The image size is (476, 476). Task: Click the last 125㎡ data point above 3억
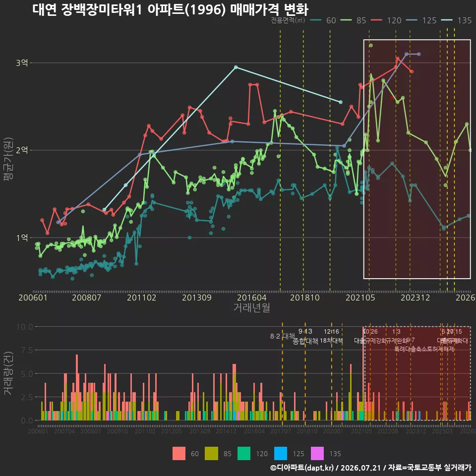pyautogui.click(x=419, y=54)
